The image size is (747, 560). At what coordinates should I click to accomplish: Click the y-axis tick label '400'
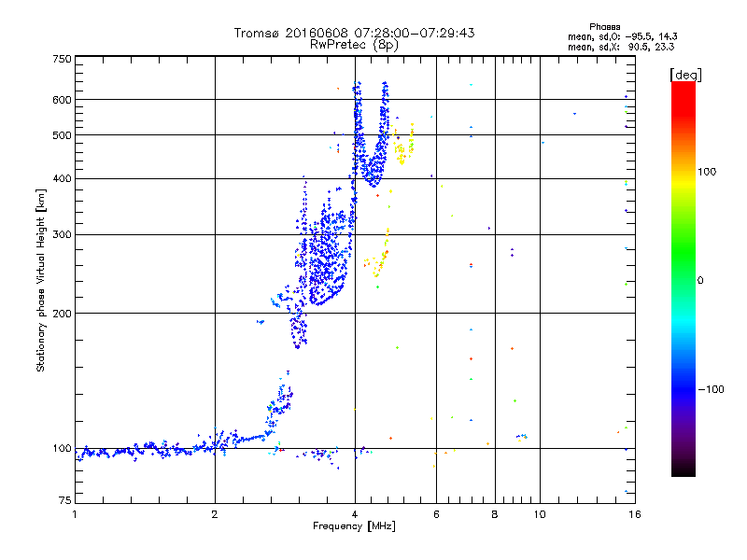point(62,179)
